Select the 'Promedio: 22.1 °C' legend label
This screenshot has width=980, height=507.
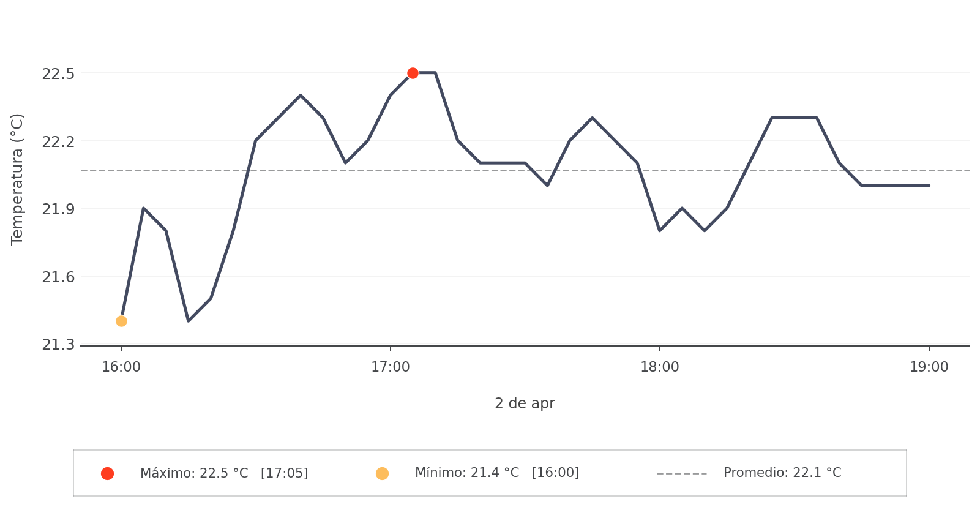[x=782, y=473]
